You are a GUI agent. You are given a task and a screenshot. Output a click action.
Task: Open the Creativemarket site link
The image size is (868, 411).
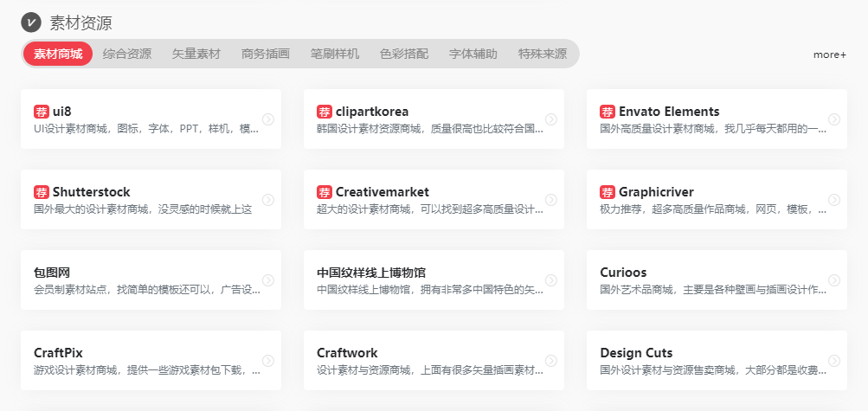382,192
